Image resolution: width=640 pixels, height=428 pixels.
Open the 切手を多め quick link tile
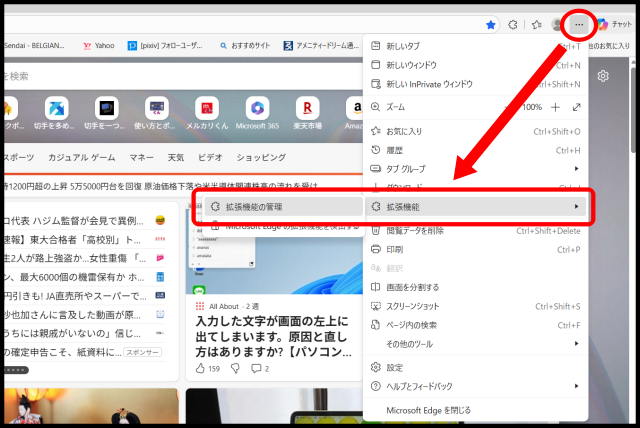coord(56,113)
